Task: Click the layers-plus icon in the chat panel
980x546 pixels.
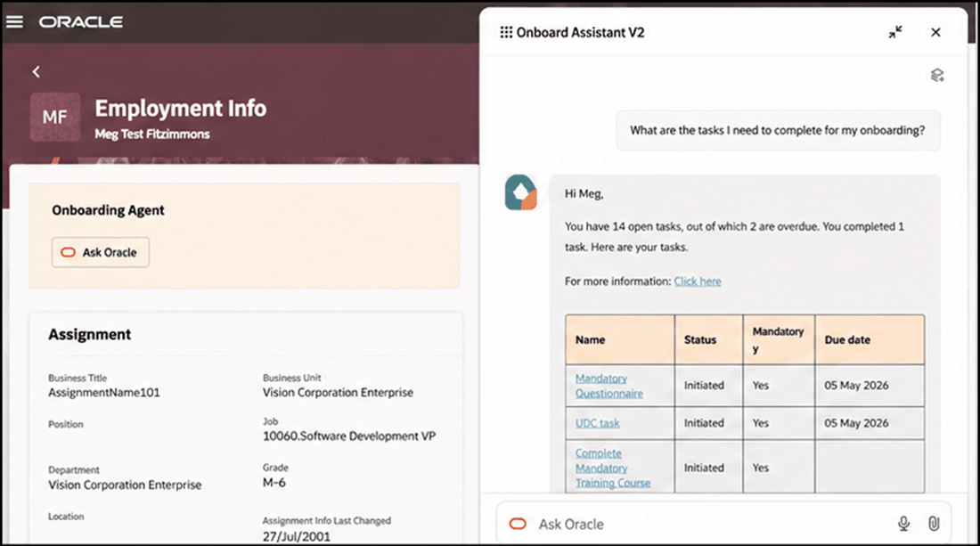Action: pos(937,76)
